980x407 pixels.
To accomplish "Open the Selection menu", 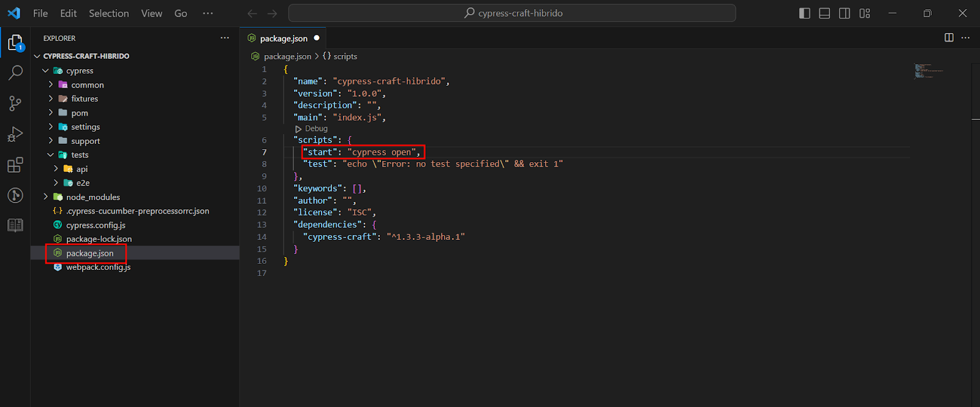I will click(109, 13).
